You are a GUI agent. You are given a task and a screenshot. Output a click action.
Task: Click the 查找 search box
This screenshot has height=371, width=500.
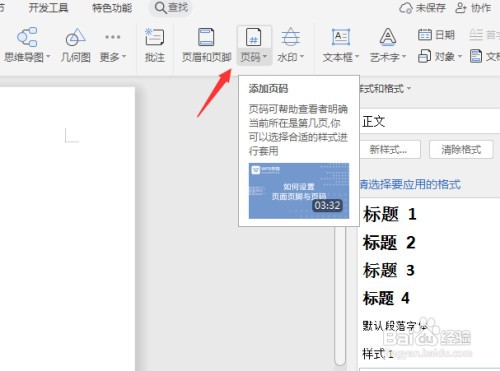pos(172,8)
